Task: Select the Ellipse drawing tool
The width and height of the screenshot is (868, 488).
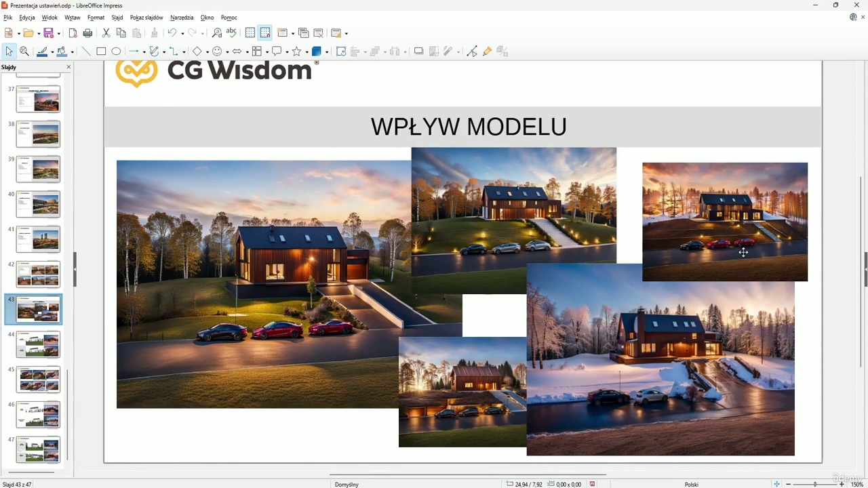Action: tap(116, 52)
